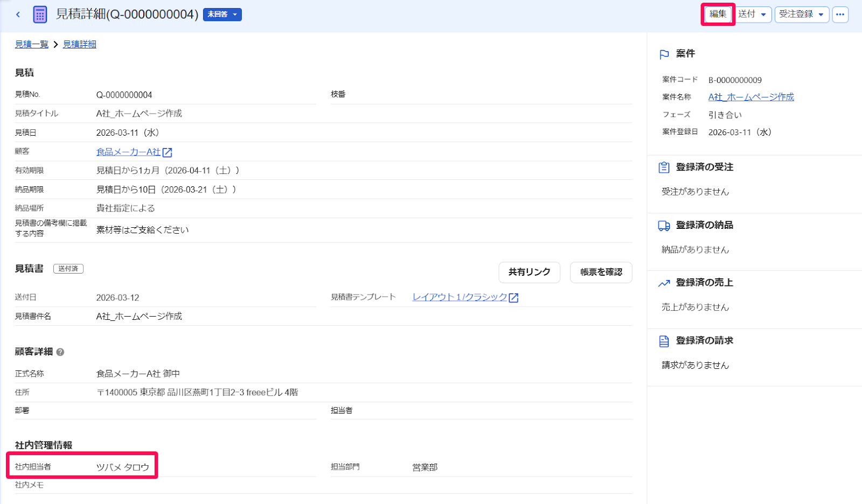Click the 受注がありません message
Viewport: 862px width, 504px height.
[696, 192]
